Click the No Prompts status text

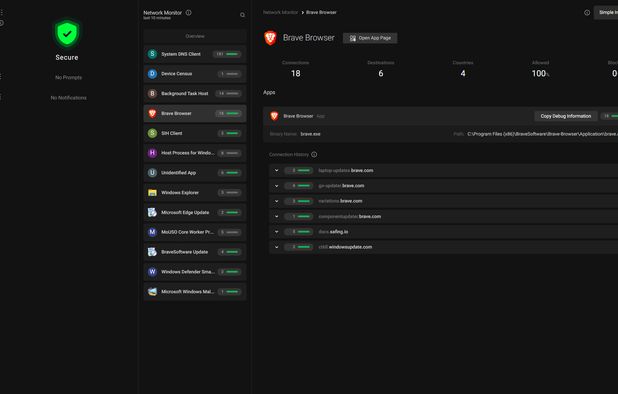pyautogui.click(x=69, y=78)
